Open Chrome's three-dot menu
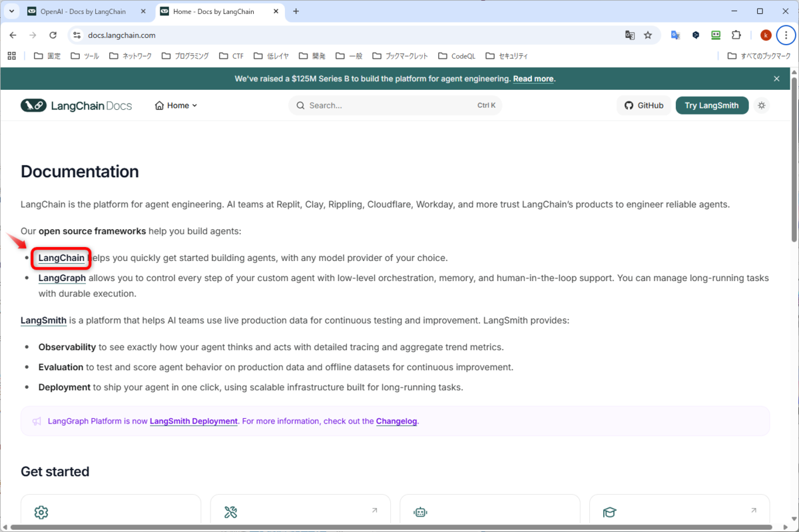Viewport: 799px width, 532px height. click(x=786, y=35)
